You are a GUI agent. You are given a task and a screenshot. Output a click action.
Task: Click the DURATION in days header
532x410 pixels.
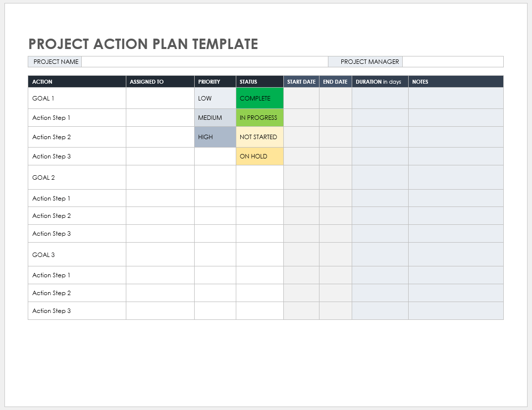point(380,82)
